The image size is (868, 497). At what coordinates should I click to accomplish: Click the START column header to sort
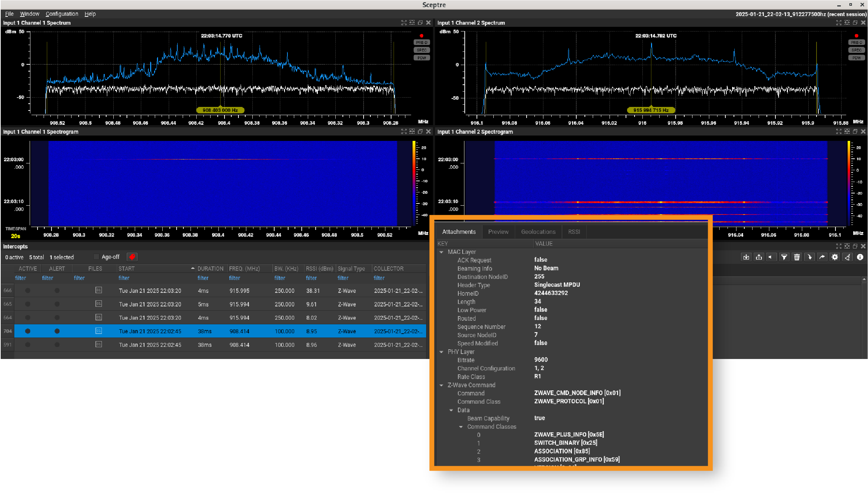pyautogui.click(x=127, y=269)
